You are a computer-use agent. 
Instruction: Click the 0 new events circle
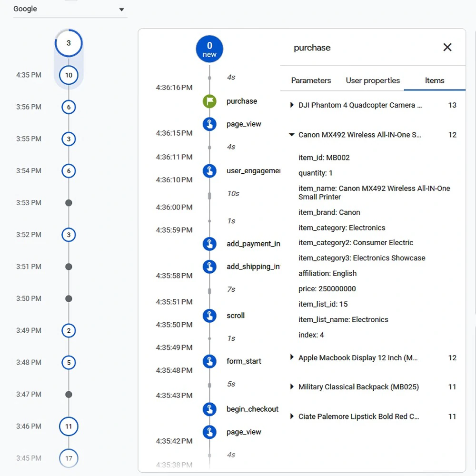[209, 49]
